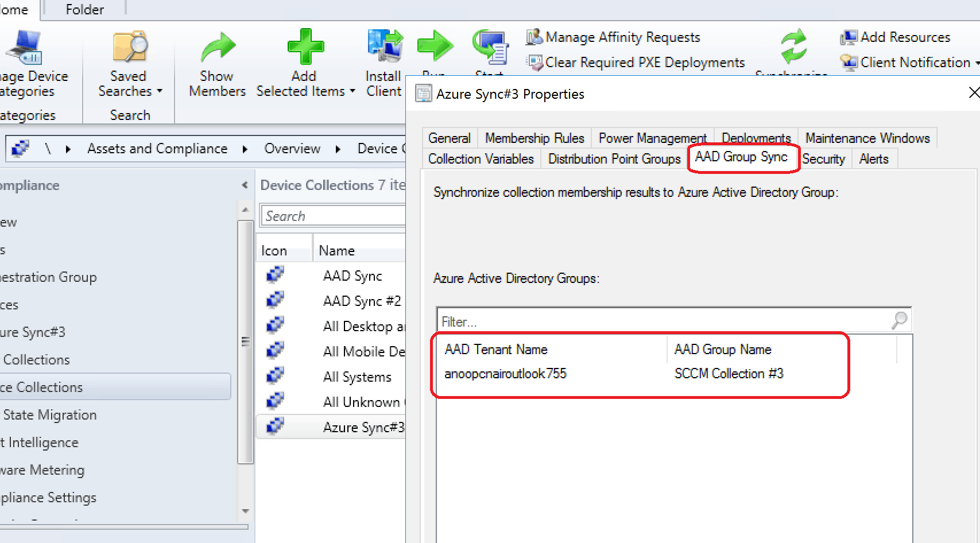Click the Install Client icon
The height and width of the screenshot is (543, 980).
point(385,46)
